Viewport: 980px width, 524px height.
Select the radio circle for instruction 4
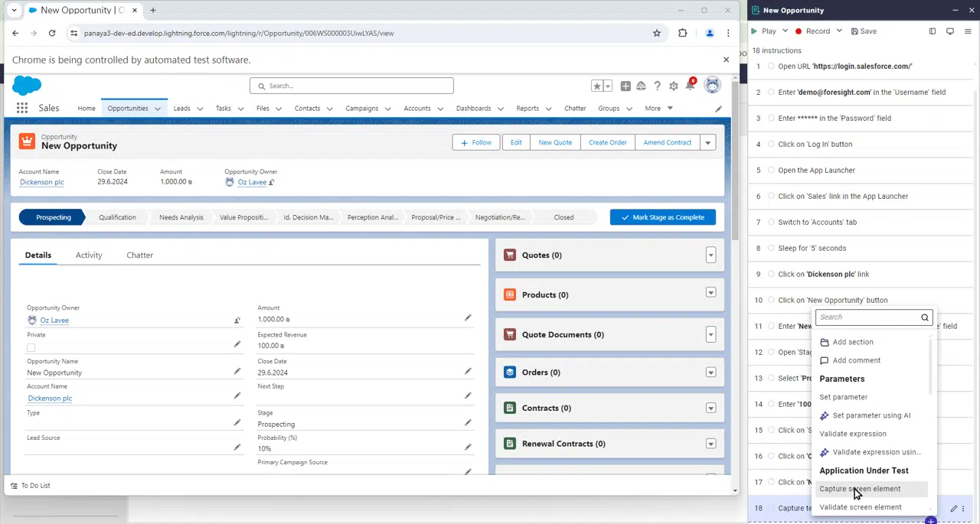771,145
